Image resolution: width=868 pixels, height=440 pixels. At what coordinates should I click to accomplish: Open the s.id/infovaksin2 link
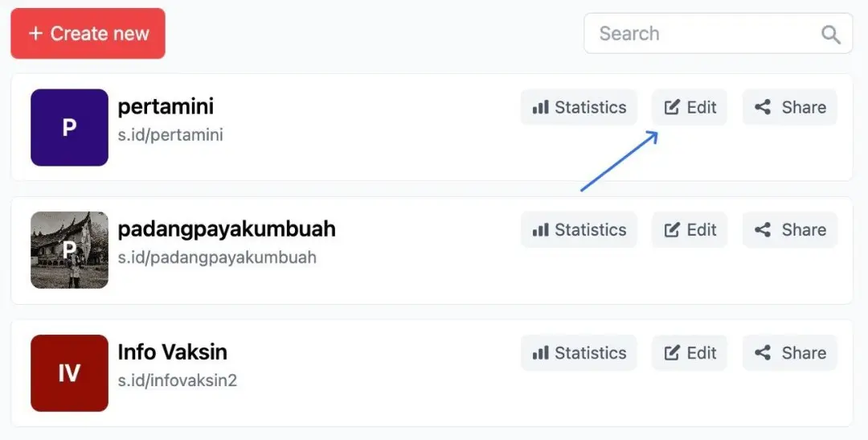point(178,380)
